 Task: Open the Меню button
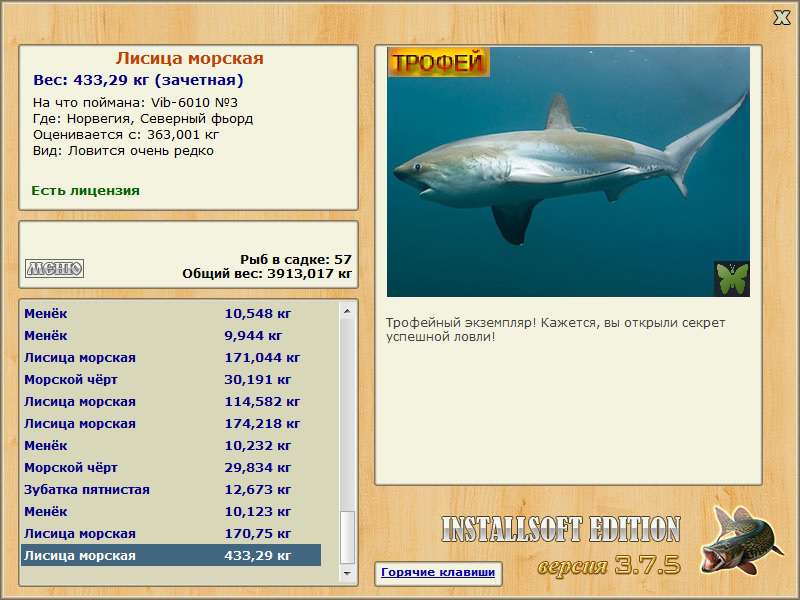pyautogui.click(x=55, y=268)
